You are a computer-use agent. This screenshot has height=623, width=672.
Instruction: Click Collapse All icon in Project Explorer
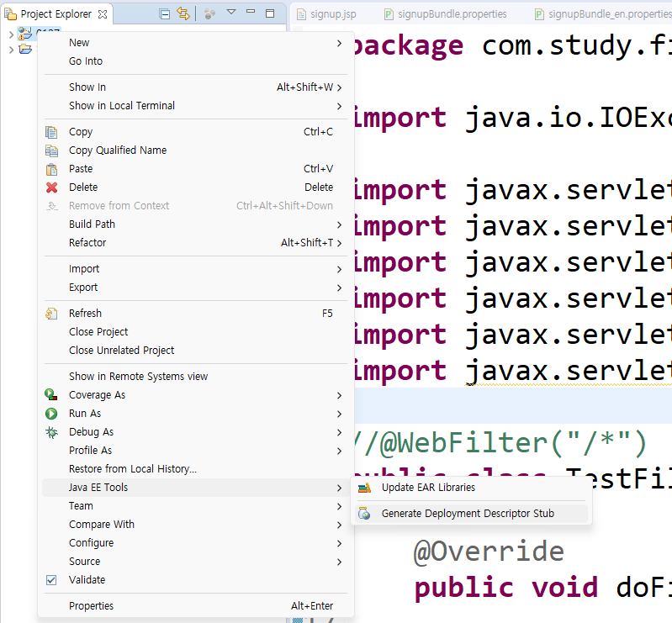coord(165,14)
